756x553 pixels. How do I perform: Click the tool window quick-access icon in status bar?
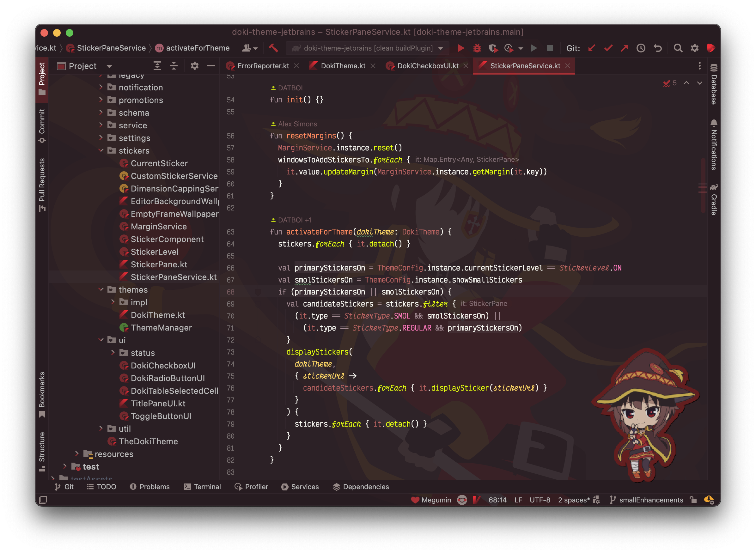[x=43, y=500]
